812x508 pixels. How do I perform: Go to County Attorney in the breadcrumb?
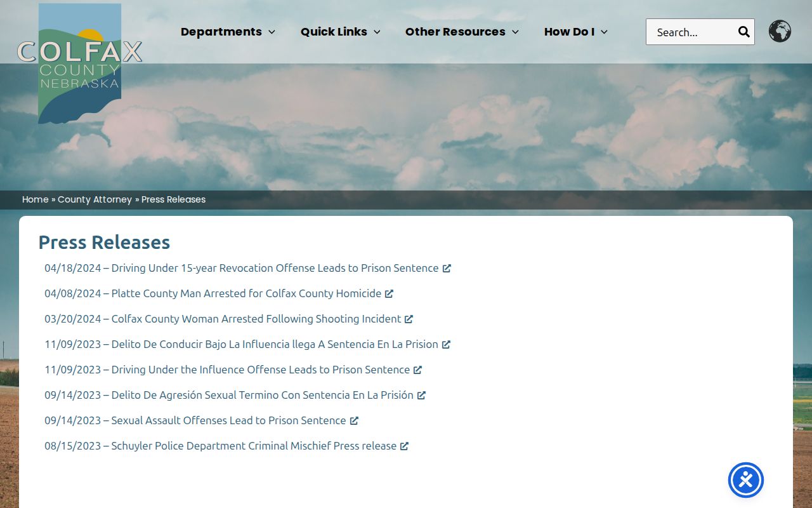coord(95,199)
